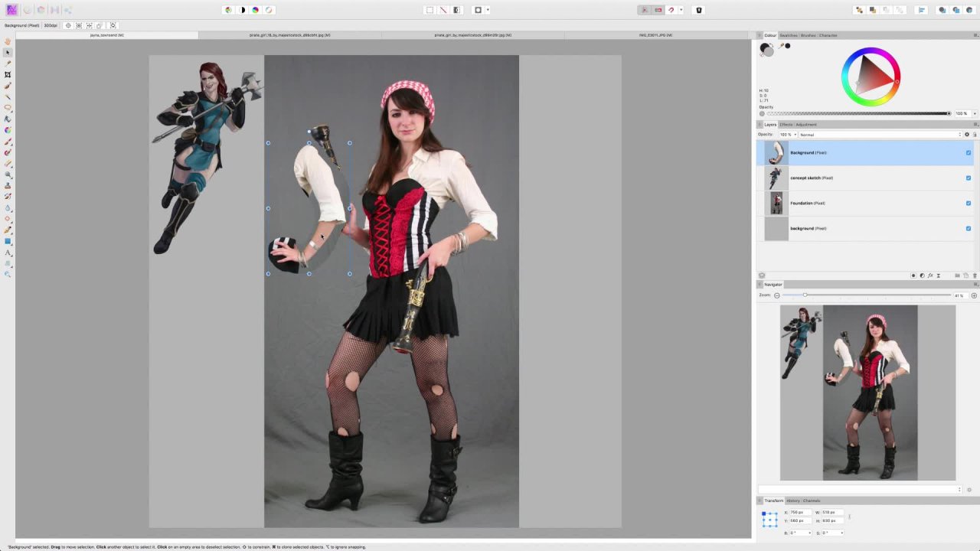This screenshot has height=551, width=980.
Task: Open the Export persona
Action: click(x=68, y=10)
